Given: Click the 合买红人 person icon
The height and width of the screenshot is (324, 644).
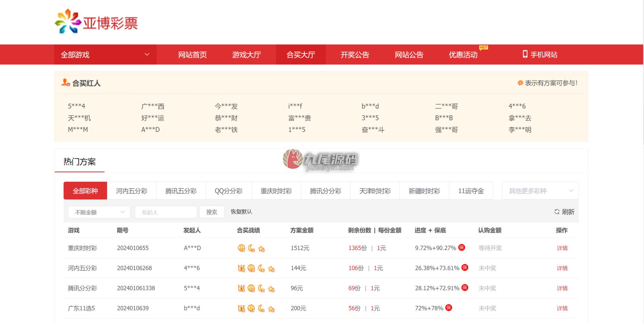Looking at the screenshot, I should tap(65, 83).
